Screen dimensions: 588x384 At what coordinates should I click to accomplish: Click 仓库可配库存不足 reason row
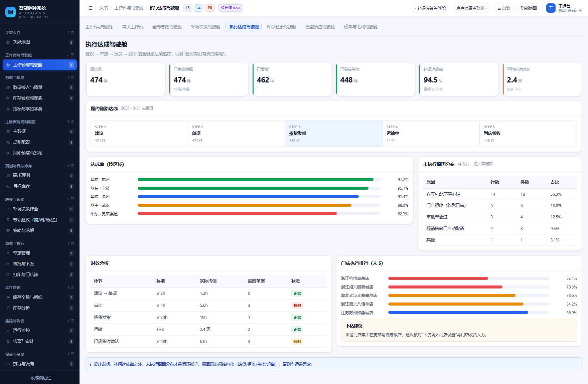click(x=500, y=194)
